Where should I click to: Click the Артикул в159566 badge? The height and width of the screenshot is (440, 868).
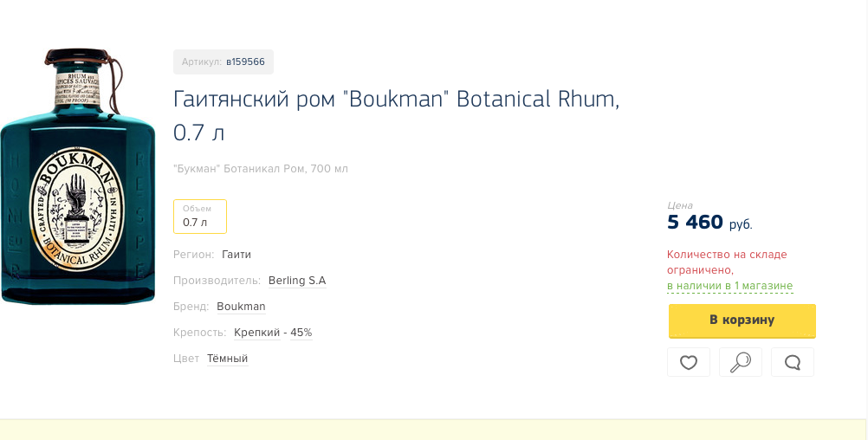pos(223,62)
